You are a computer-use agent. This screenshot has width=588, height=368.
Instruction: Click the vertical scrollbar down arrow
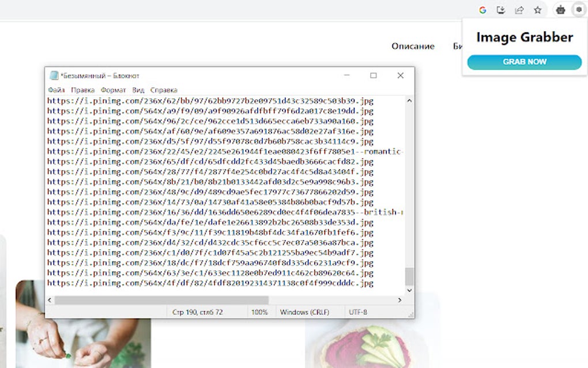[409, 291]
